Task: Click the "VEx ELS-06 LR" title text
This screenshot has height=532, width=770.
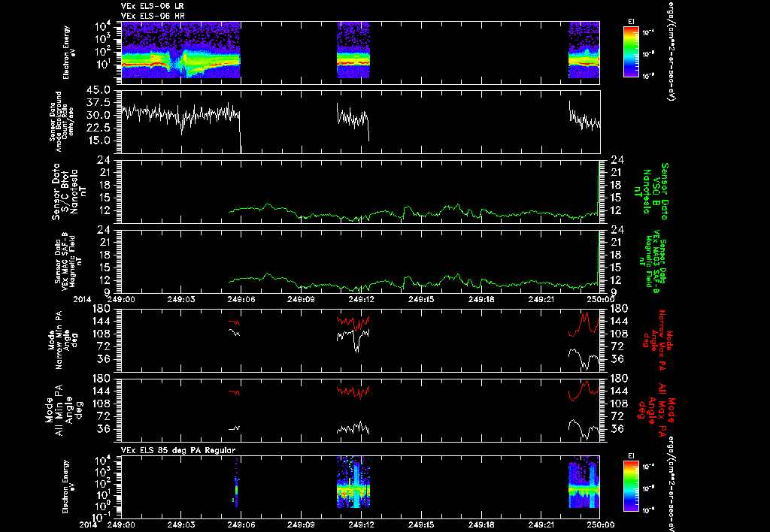Action: 152,6
